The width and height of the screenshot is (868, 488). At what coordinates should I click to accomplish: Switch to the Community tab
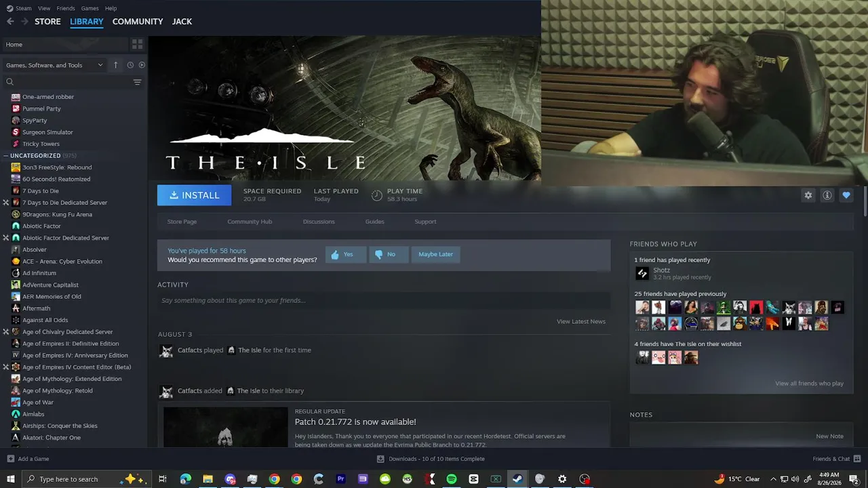[x=138, y=22]
